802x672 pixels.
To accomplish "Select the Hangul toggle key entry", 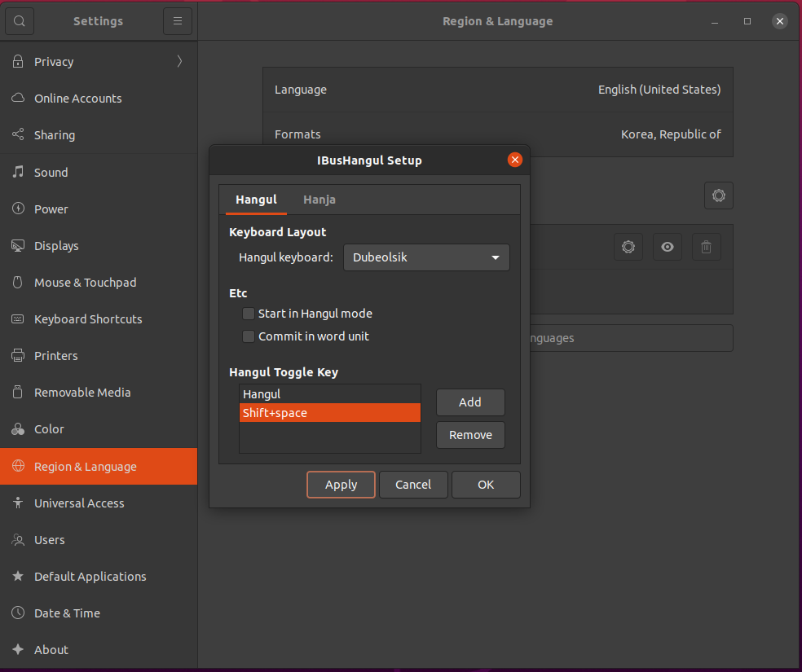I will [x=330, y=394].
